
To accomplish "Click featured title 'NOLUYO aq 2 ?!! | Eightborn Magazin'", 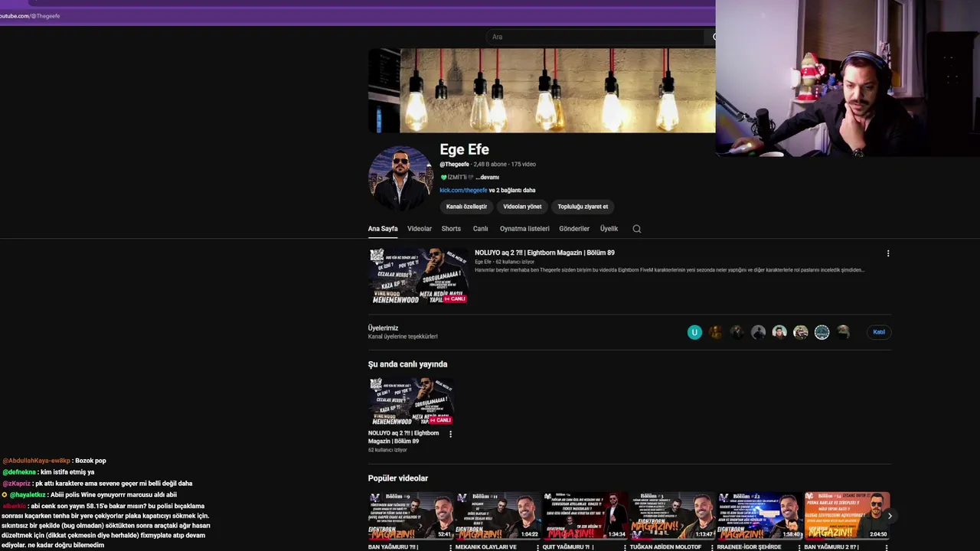I will pyautogui.click(x=544, y=253).
